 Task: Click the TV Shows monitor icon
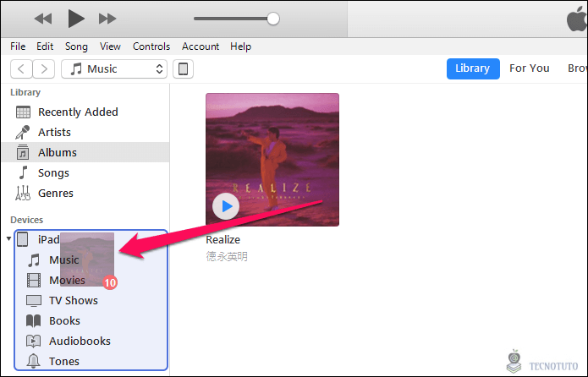[x=34, y=301]
